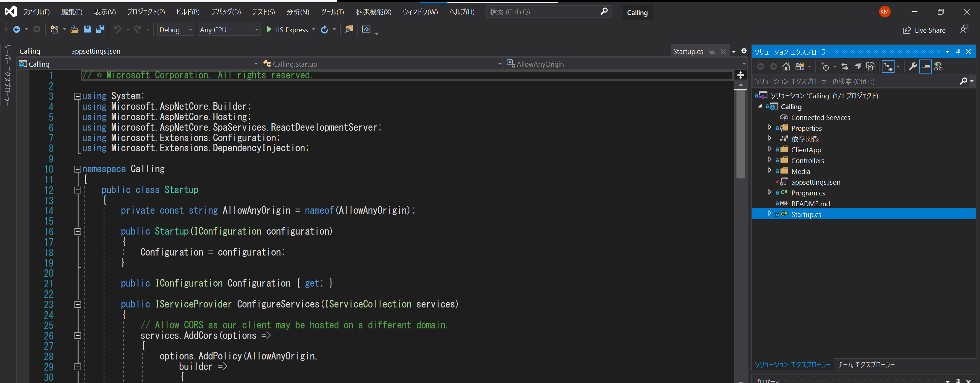Open the Debug configuration dropdown
Screen dimensions: 980x383
(176, 30)
